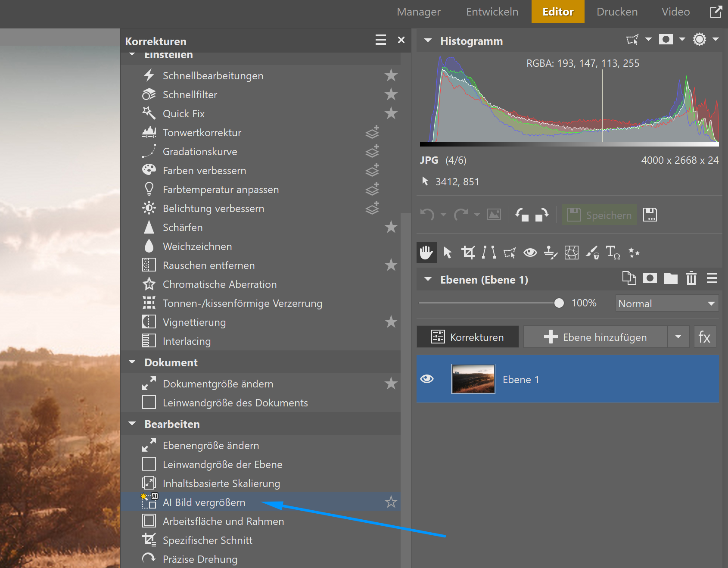Click the Korrekturen button
Screen dimensions: 728x568
tap(468, 337)
